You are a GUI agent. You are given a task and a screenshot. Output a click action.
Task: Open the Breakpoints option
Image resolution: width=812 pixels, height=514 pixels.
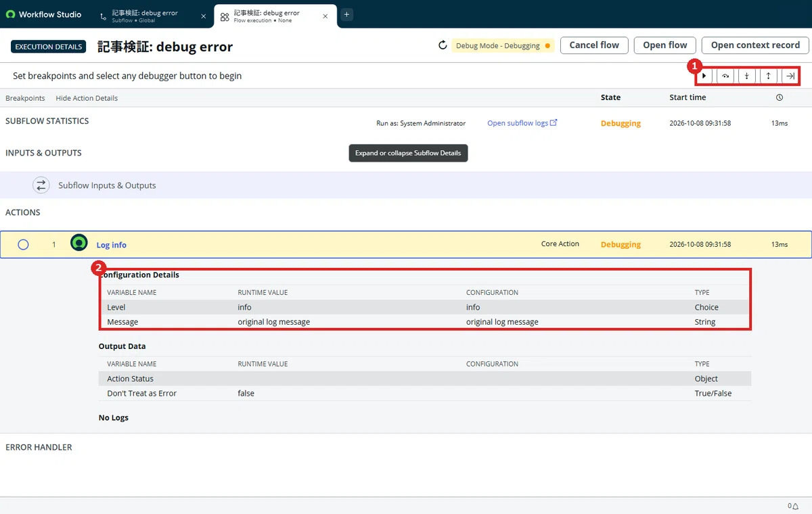click(25, 98)
